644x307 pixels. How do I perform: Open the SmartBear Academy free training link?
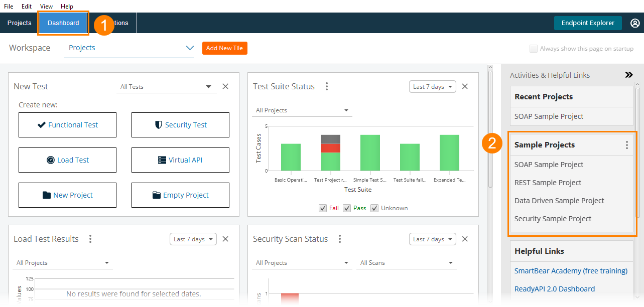[x=571, y=271]
